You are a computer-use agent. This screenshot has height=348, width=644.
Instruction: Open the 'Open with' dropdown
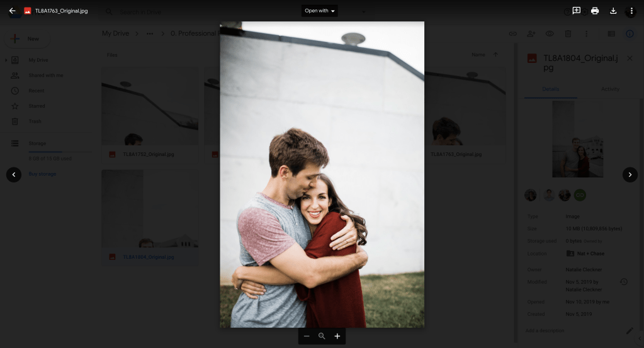tap(320, 11)
